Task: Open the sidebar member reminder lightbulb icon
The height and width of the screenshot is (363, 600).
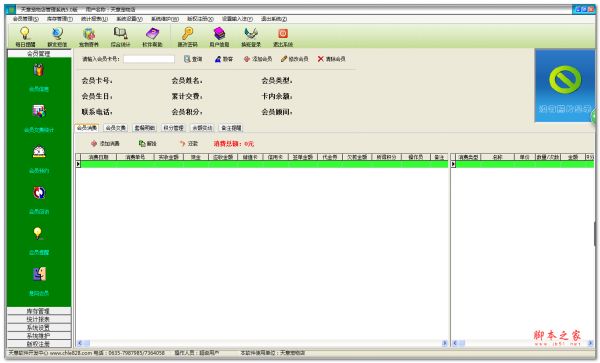Action: [x=38, y=233]
